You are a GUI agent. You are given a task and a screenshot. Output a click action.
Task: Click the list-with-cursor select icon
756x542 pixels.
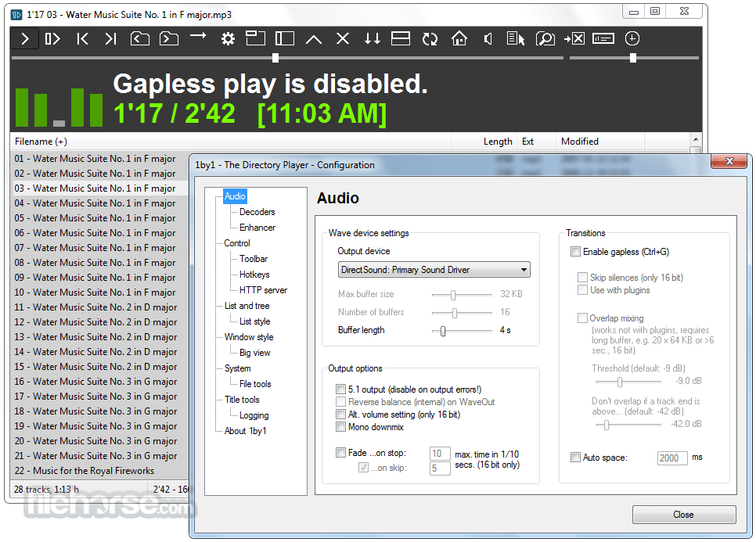click(516, 38)
